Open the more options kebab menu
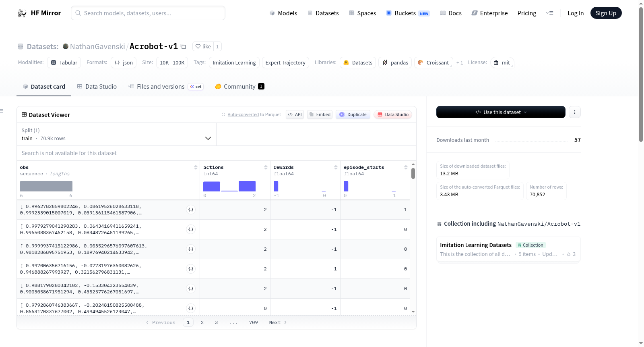This screenshot has width=644, height=347. pos(575,112)
